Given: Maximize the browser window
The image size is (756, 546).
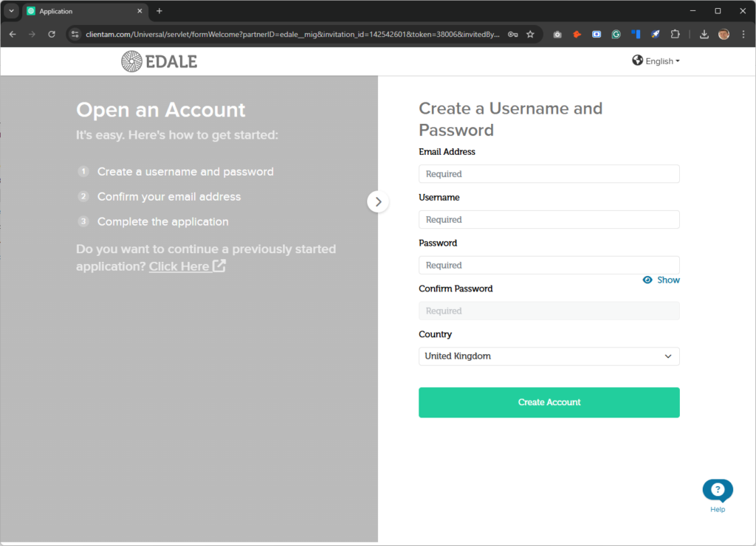Looking at the screenshot, I should pyautogui.click(x=718, y=11).
